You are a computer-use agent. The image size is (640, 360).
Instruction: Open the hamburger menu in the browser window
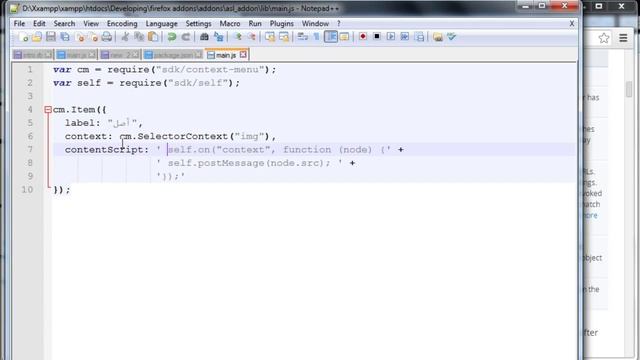tap(623, 38)
